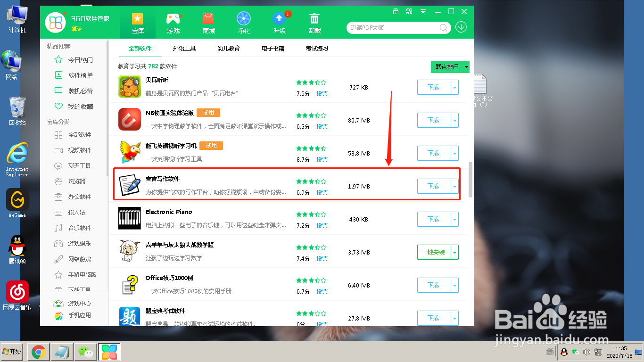Expand download options for Office技巧1000例

(x=455, y=285)
